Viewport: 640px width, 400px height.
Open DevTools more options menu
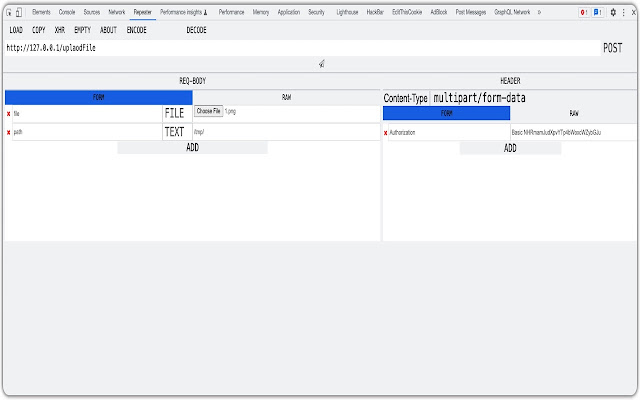tap(625, 12)
